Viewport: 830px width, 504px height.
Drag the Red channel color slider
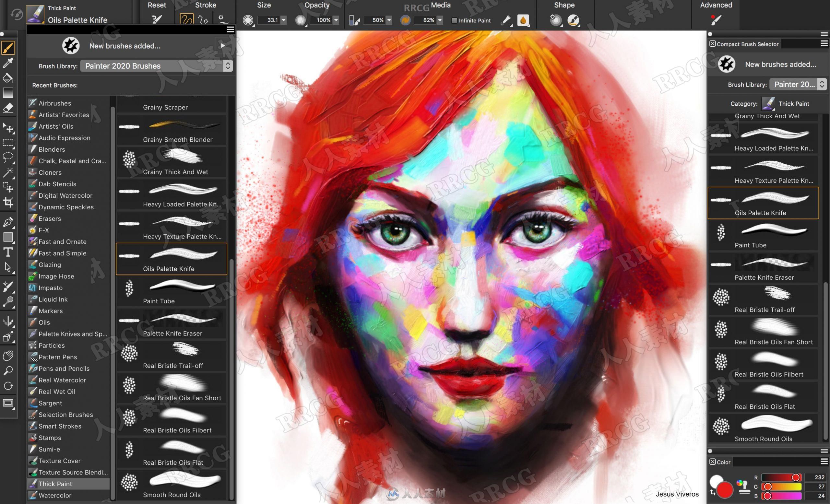coord(794,478)
